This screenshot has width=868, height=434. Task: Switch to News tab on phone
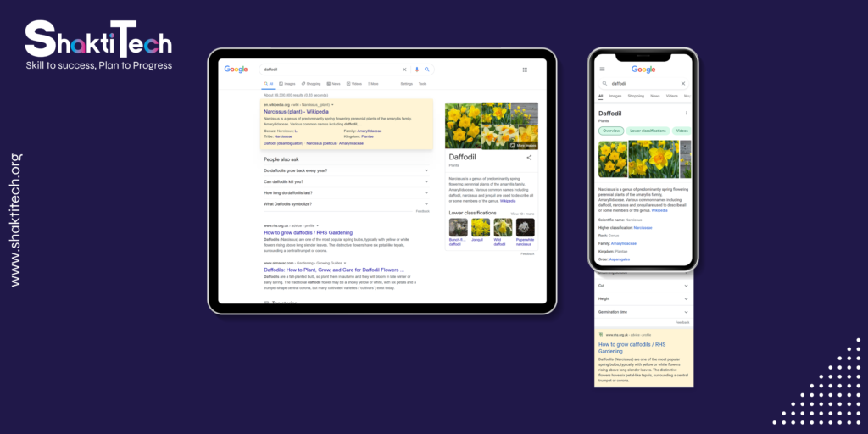point(655,96)
